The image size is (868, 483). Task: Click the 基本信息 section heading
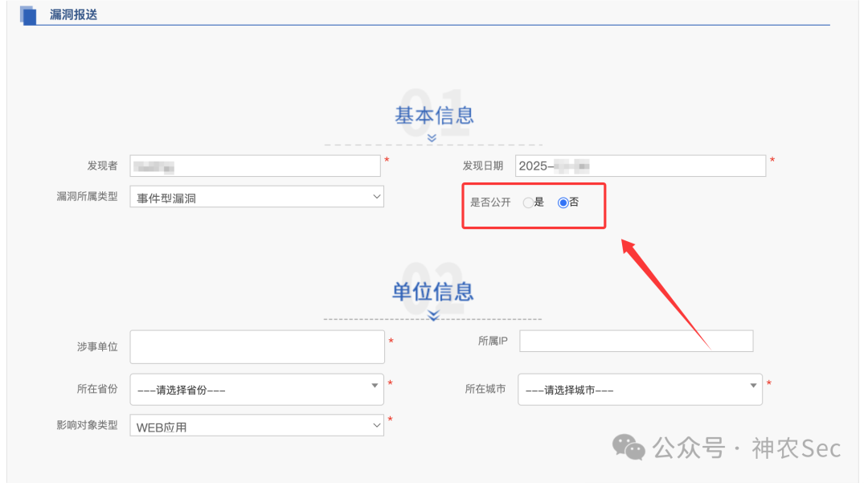[x=432, y=117]
